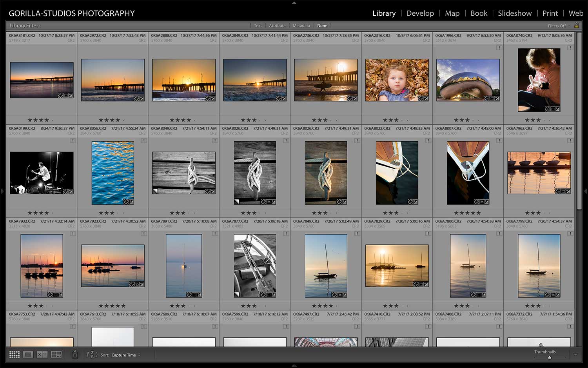Switch to the Library module
The height and width of the screenshot is (368, 588).
(x=384, y=13)
